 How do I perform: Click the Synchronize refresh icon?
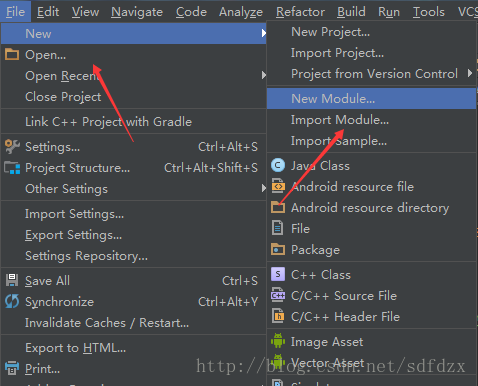pyautogui.click(x=12, y=301)
